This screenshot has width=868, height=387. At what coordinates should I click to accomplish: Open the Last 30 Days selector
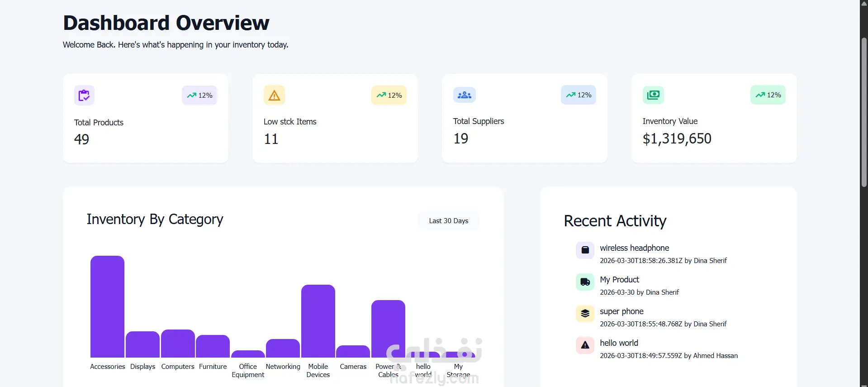448,221
